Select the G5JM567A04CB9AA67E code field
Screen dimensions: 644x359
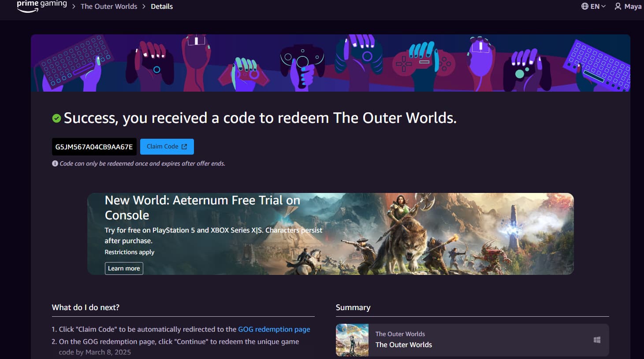(x=94, y=147)
